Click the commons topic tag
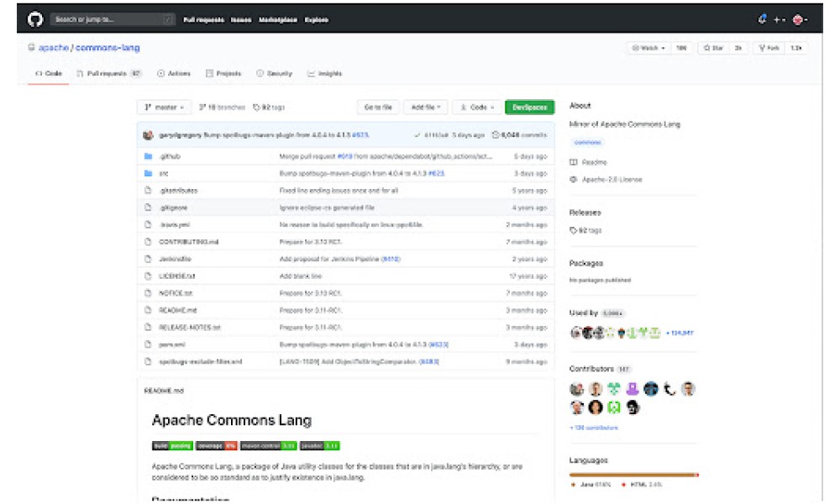This screenshot has height=504, width=840. (x=588, y=143)
